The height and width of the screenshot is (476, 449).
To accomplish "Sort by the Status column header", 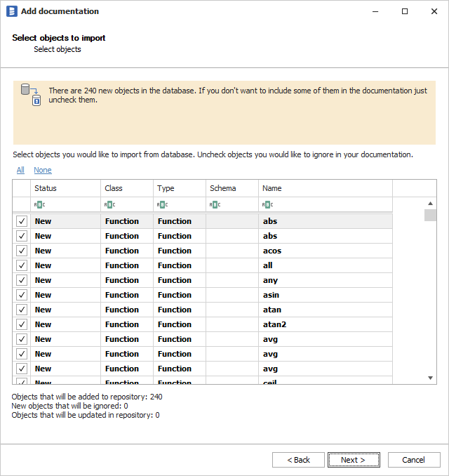I will (x=65, y=188).
